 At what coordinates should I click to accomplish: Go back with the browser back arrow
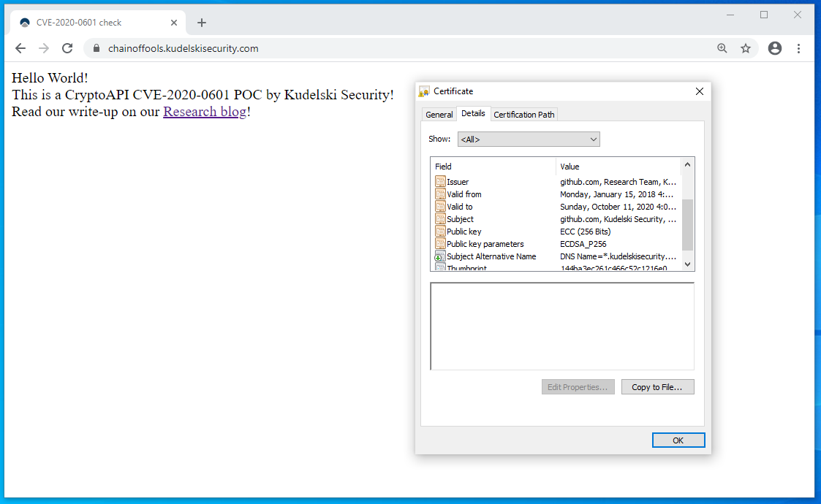coord(20,48)
